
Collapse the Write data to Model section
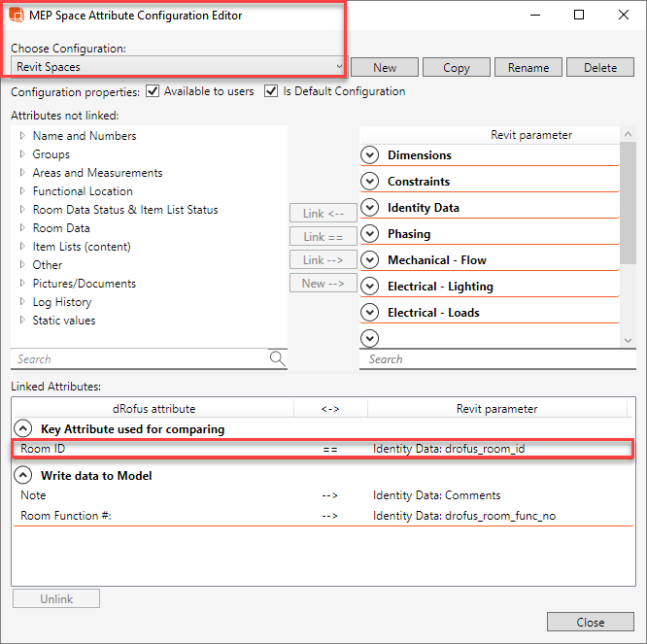coord(21,476)
